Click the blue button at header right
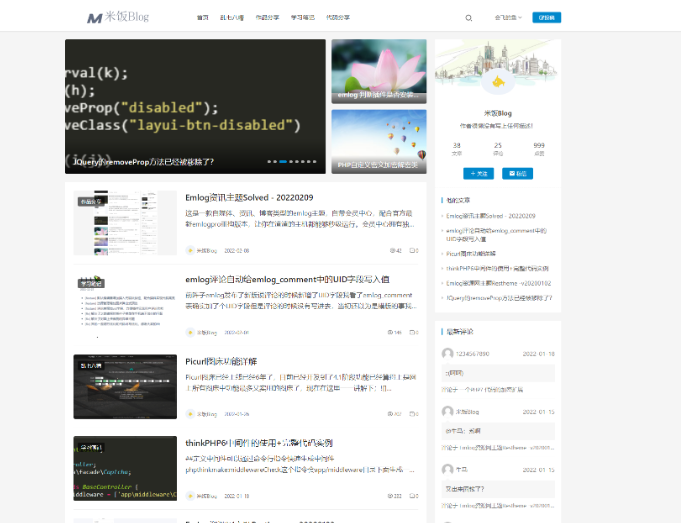This screenshot has height=523, width=681. coord(546,17)
